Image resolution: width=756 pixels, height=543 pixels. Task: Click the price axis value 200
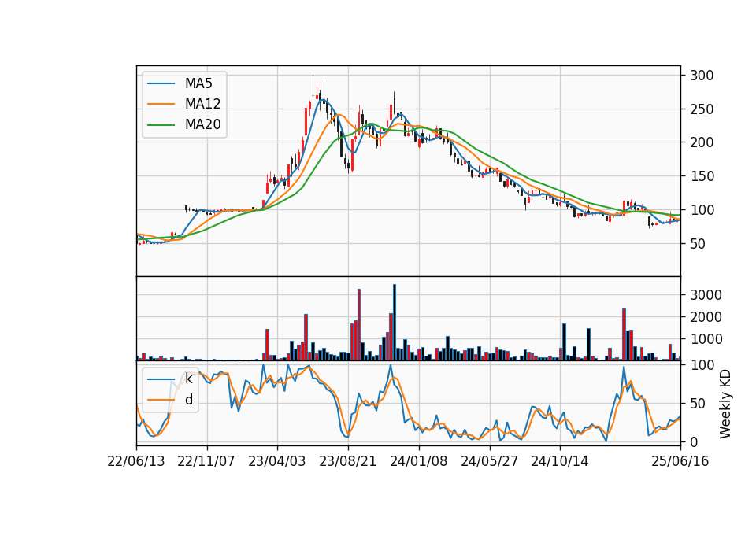(702, 142)
